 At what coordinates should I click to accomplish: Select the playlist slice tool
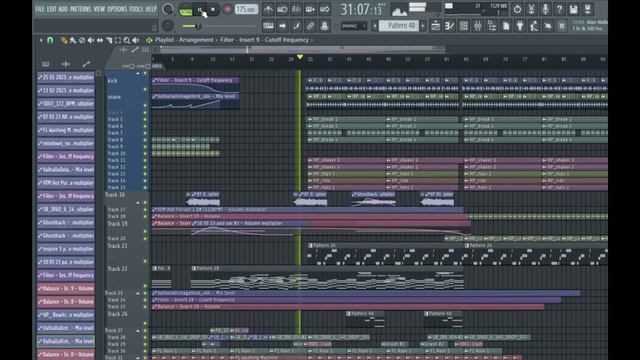tap(109, 40)
